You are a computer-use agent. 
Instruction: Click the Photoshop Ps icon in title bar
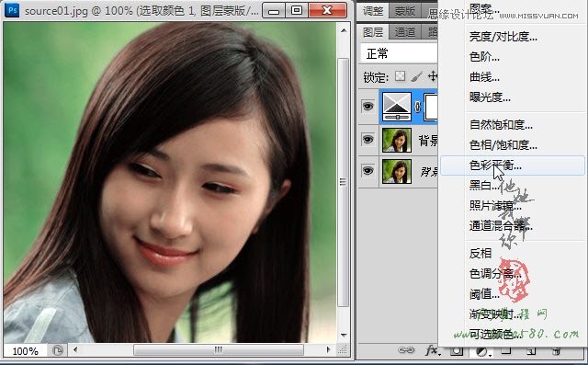point(12,10)
